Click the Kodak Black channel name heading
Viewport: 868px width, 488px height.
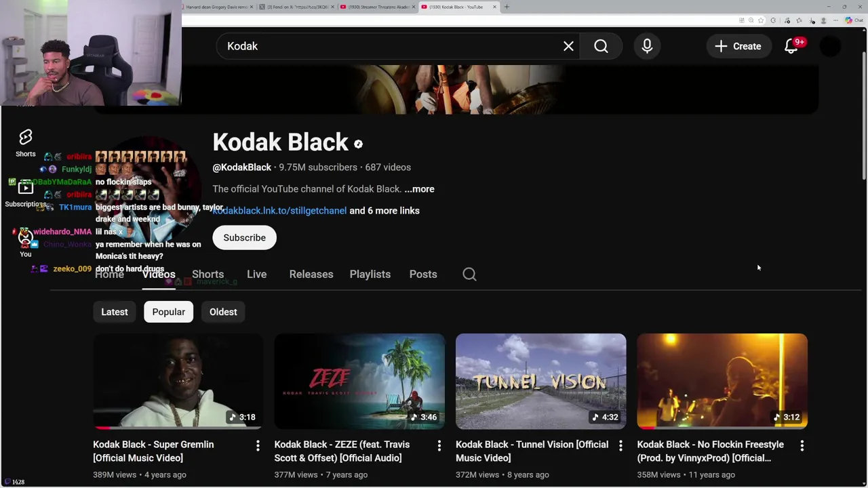[x=281, y=142]
